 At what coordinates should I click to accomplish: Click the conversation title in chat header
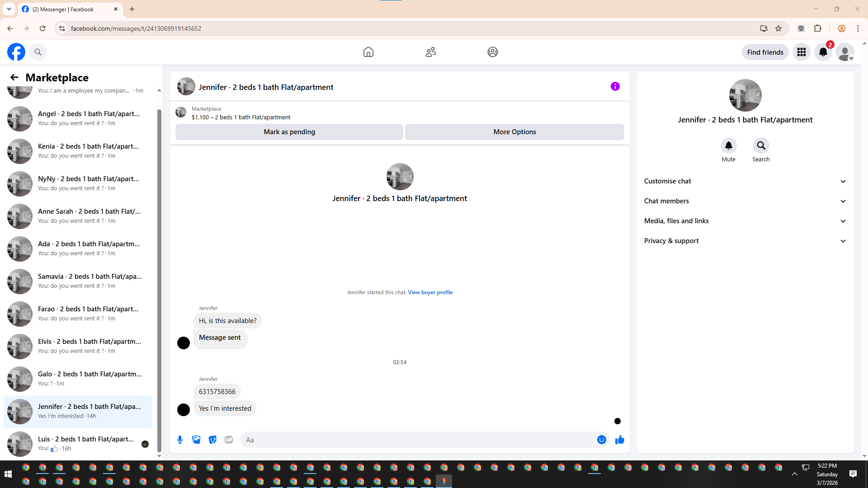(266, 87)
